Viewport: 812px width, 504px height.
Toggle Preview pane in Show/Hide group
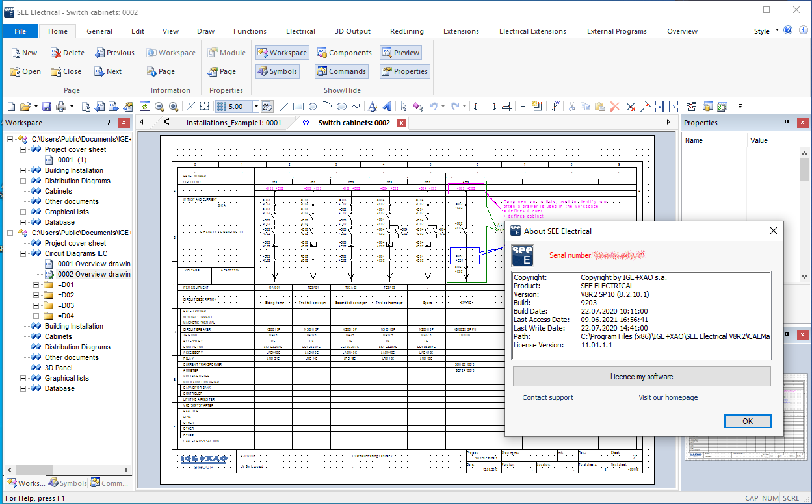tap(400, 53)
